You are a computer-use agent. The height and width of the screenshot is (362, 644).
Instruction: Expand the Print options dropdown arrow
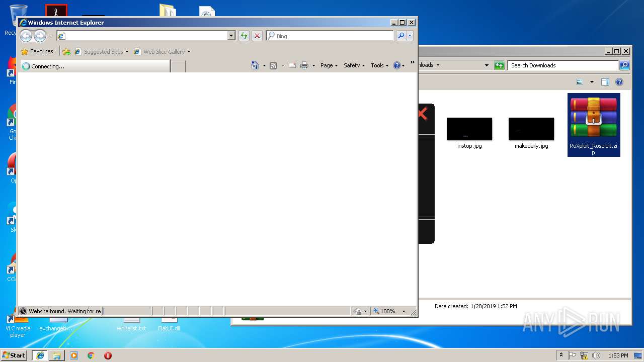(313, 65)
